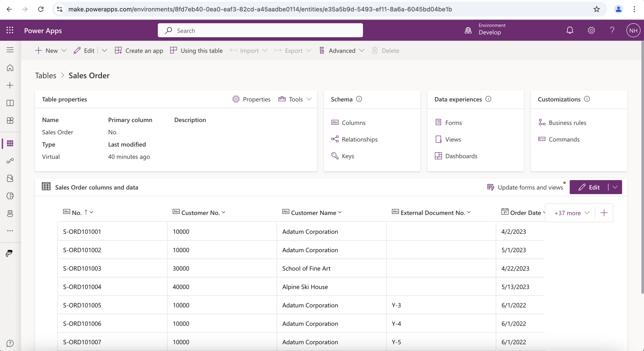Click the add column plus icon
The image size is (644, 351).
(604, 213)
